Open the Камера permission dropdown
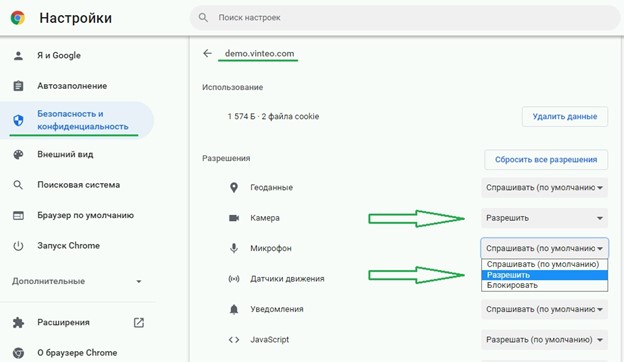 (544, 218)
